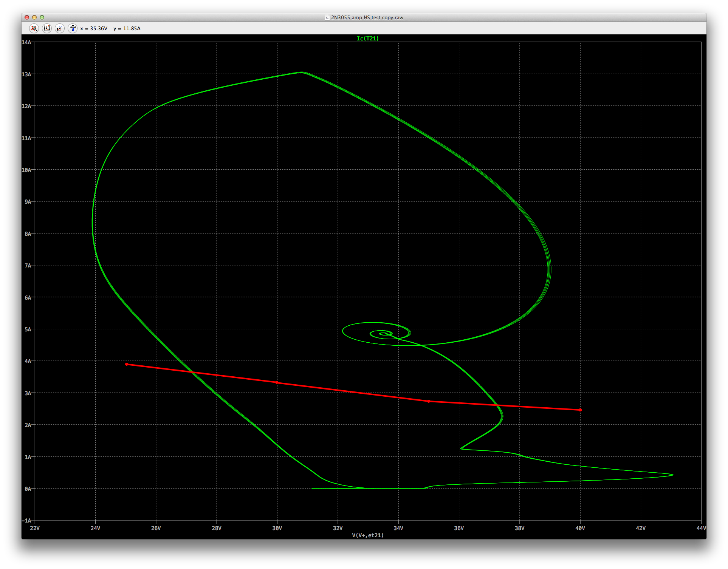Click the 10A vertical axis label
The height and width of the screenshot is (569, 728).
[x=26, y=170]
